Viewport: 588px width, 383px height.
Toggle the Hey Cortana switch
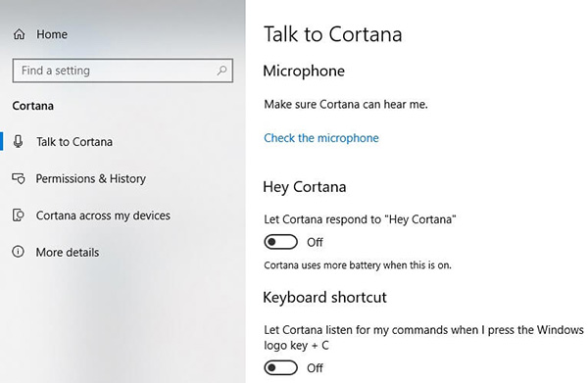coord(280,242)
